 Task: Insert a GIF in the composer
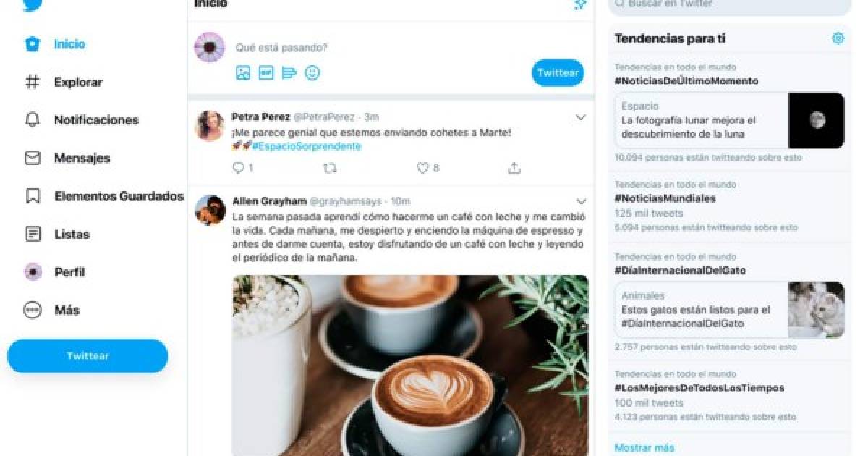(266, 73)
